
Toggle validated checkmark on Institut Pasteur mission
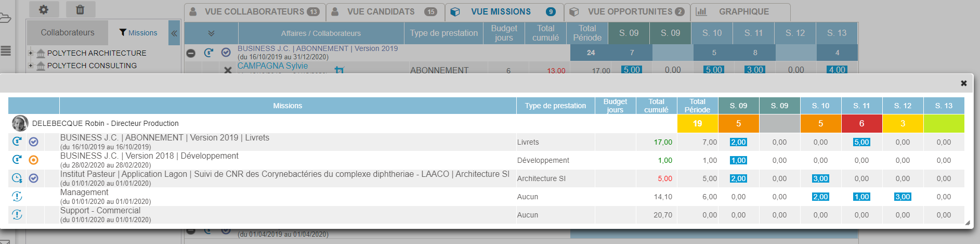[x=34, y=178]
